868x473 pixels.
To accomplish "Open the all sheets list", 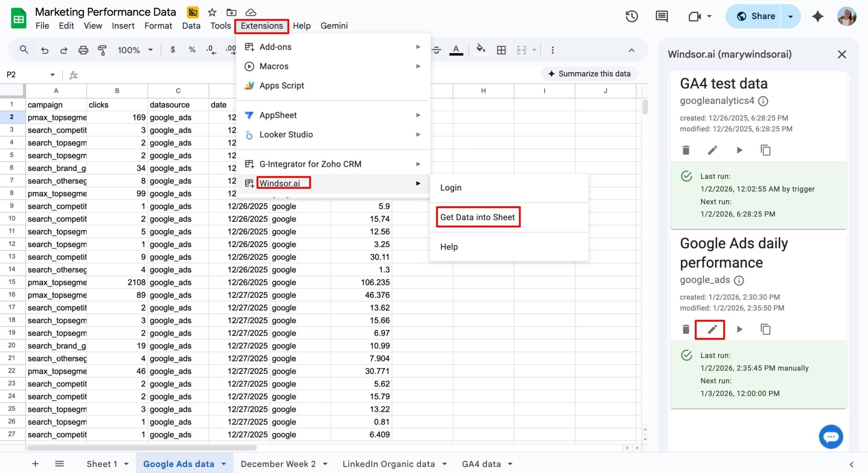I will (60, 464).
